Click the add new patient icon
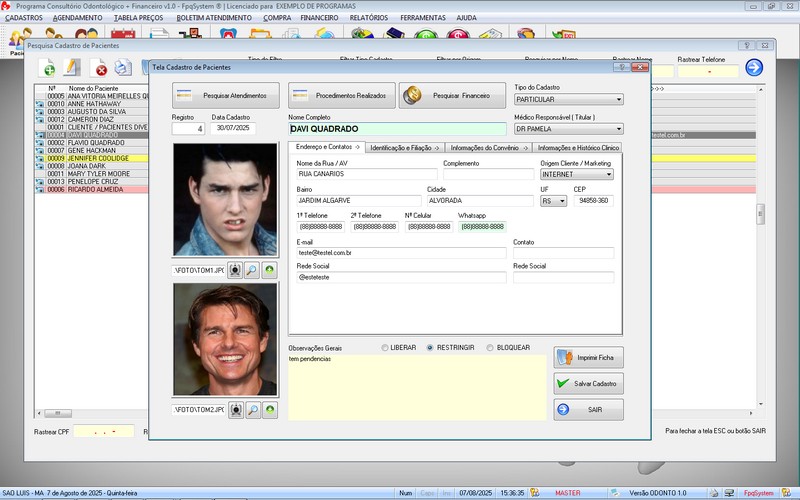The height and width of the screenshot is (500, 800). (x=47, y=68)
